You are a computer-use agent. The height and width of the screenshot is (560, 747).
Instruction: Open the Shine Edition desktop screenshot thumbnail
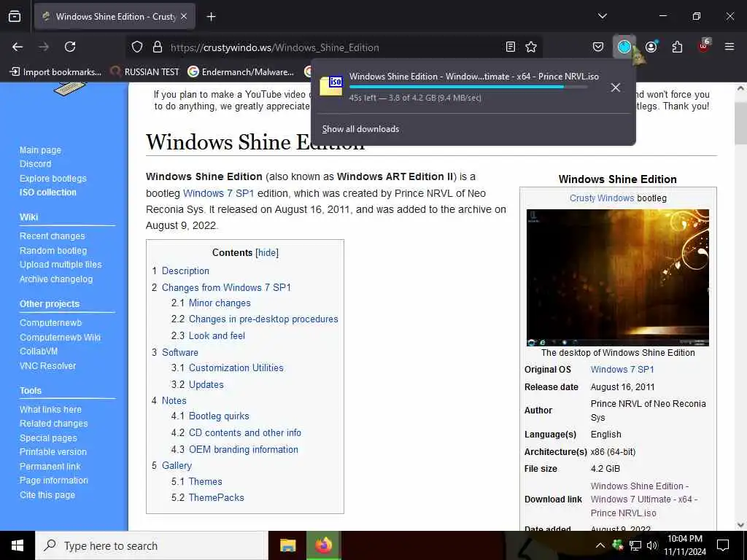coord(617,278)
